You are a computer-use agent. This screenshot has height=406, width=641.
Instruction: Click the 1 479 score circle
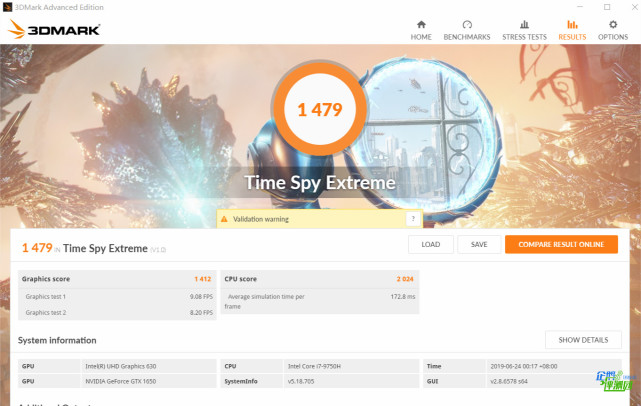pos(320,109)
